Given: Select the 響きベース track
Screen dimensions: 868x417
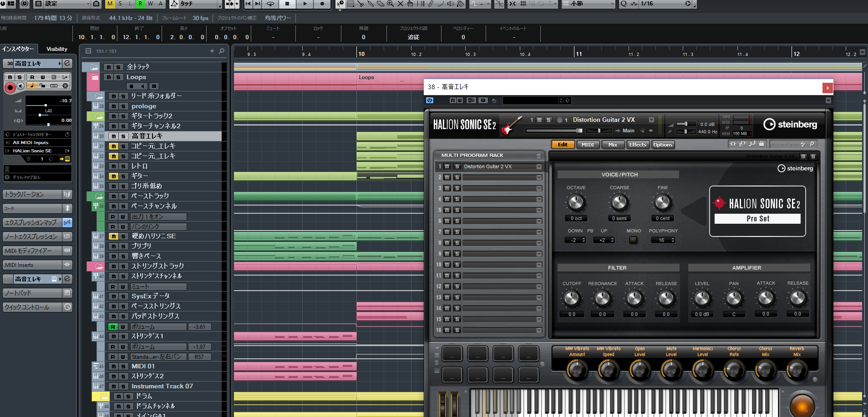Looking at the screenshot, I should point(146,256).
